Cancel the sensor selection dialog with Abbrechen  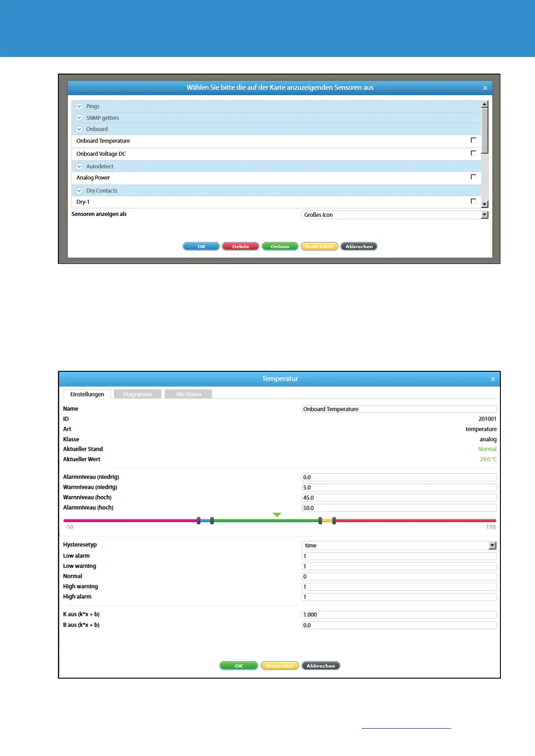click(359, 246)
